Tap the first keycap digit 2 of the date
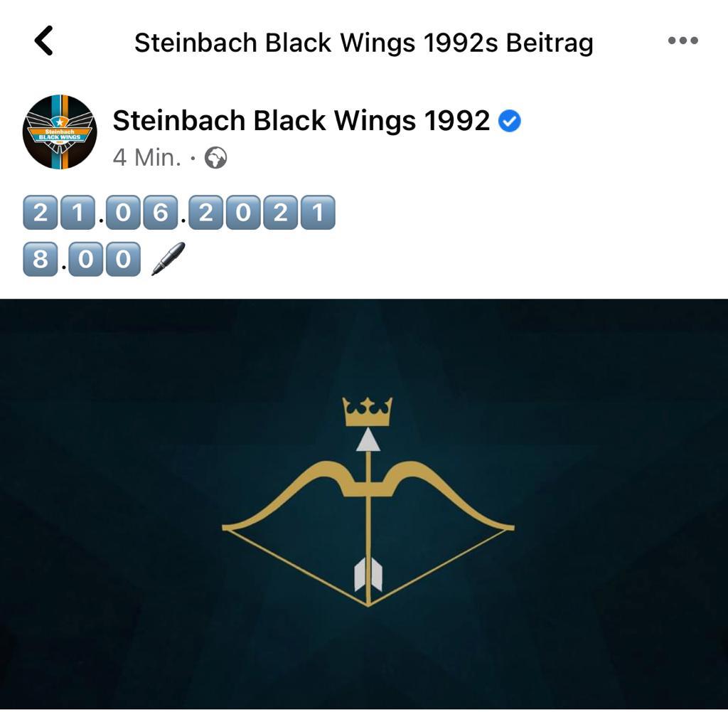The width and height of the screenshot is (728, 712). click(41, 213)
